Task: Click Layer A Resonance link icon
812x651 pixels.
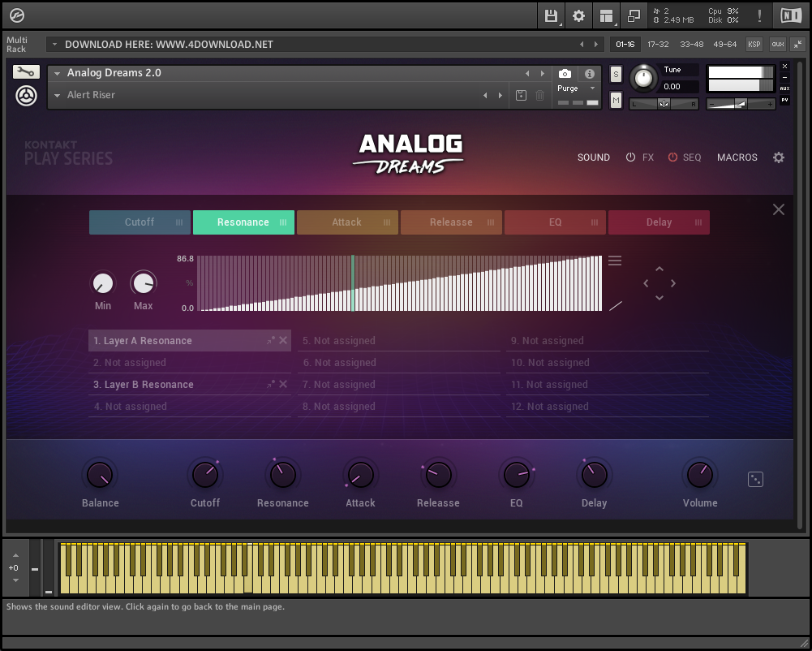Action: (x=270, y=340)
